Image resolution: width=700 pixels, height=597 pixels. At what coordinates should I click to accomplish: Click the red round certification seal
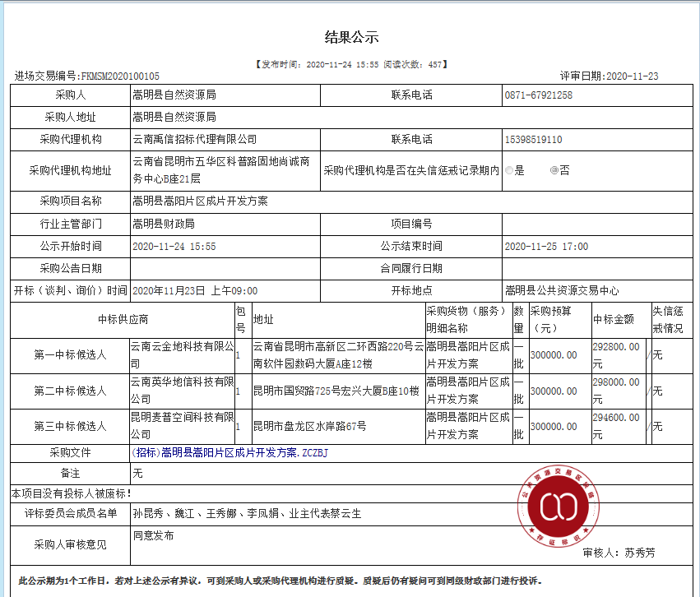pos(558,506)
